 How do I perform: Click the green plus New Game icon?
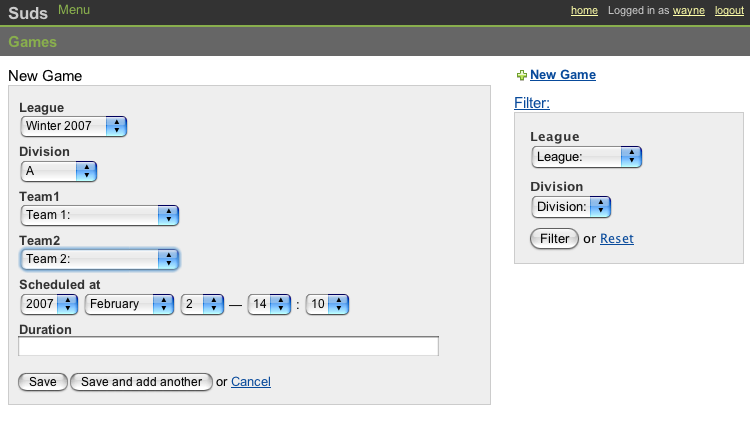point(521,75)
